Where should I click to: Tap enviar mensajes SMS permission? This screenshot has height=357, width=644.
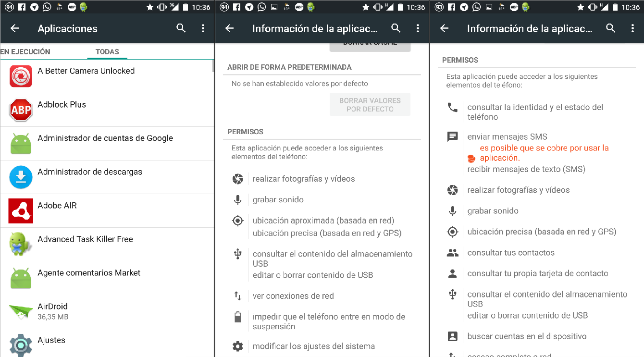[x=508, y=137]
